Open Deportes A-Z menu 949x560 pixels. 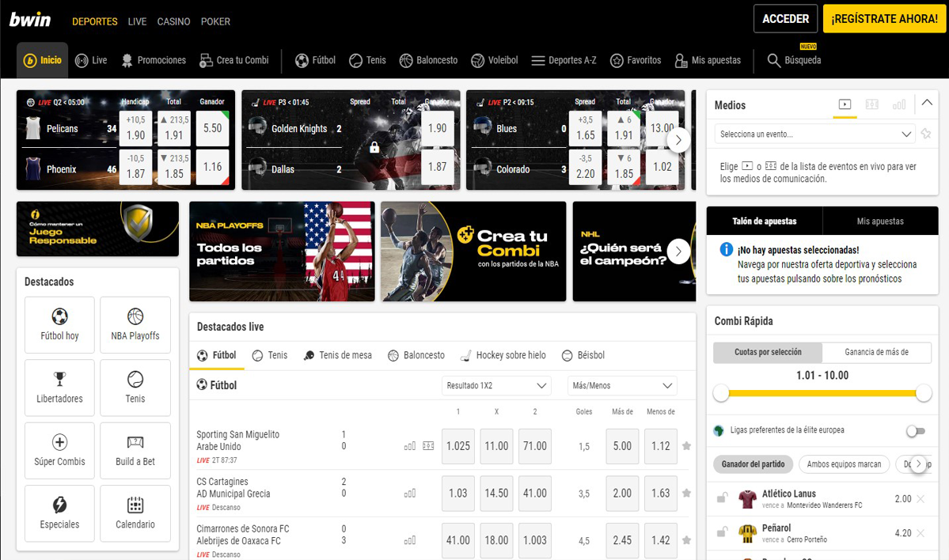click(564, 60)
